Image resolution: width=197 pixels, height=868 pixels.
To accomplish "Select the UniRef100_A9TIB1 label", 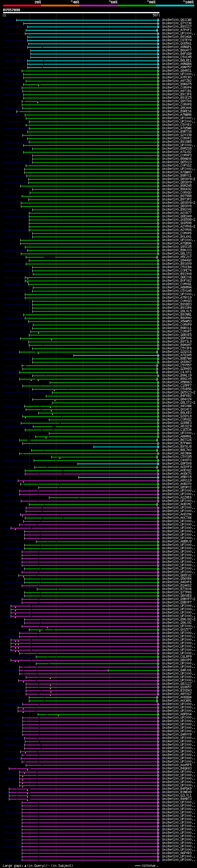I will (x=177, y=91).
